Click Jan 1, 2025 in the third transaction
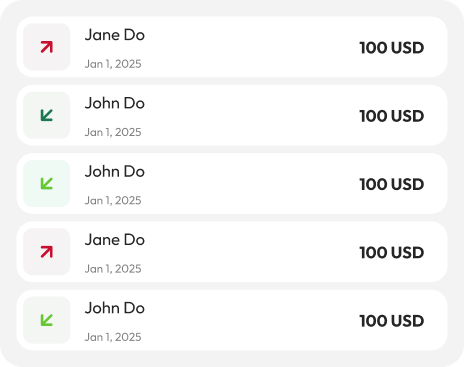The width and height of the screenshot is (464, 367). coord(113,201)
